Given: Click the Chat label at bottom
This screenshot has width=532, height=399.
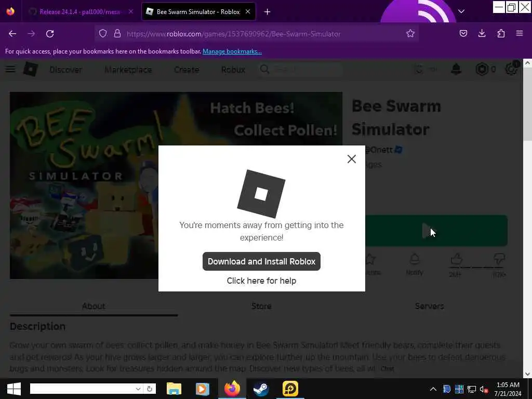Looking at the screenshot, I should 387,368.
